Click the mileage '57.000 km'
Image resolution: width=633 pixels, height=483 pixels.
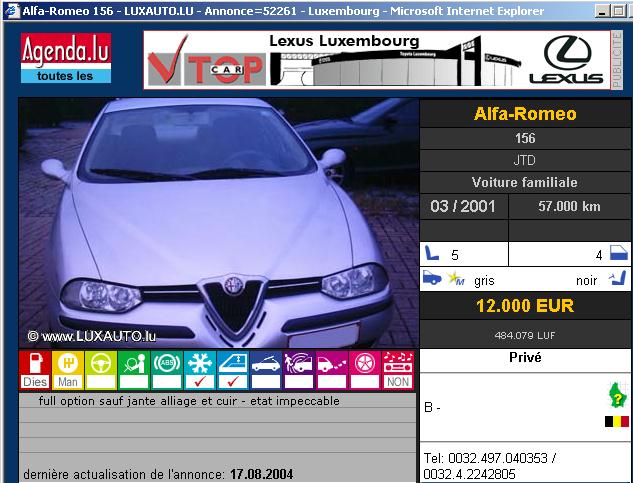[x=569, y=206]
